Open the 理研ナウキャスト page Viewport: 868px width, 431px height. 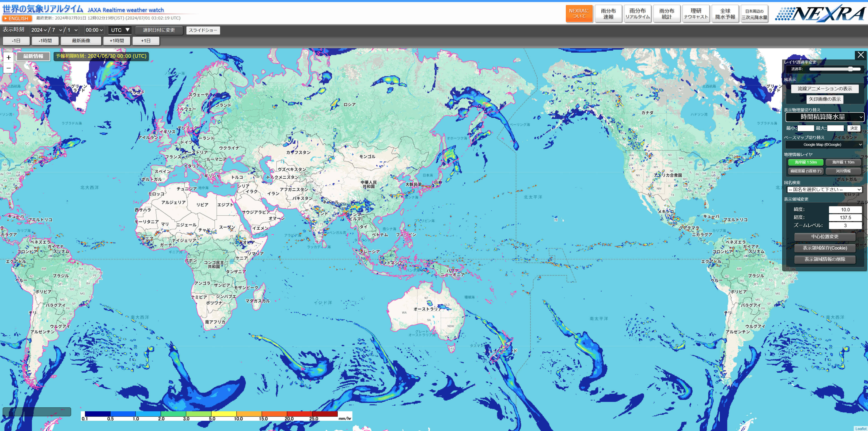coord(696,14)
